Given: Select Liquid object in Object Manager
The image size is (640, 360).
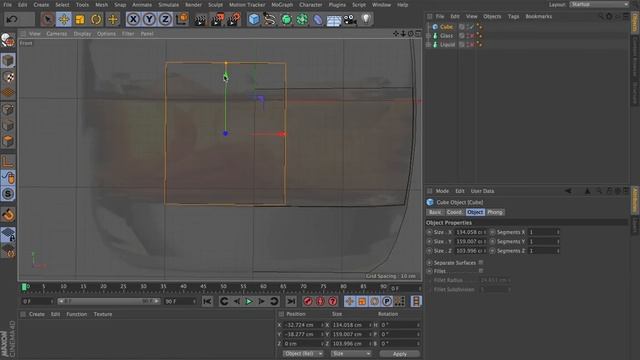Looking at the screenshot, I should (x=447, y=44).
